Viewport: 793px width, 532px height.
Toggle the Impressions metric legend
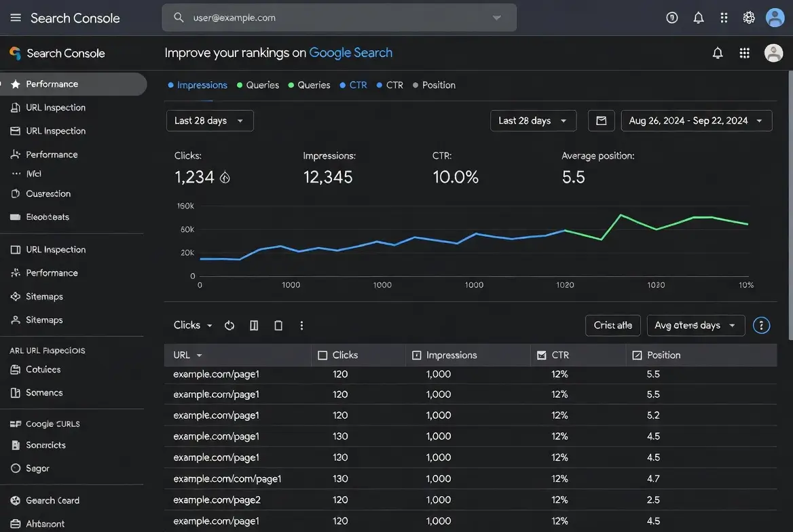tap(198, 85)
